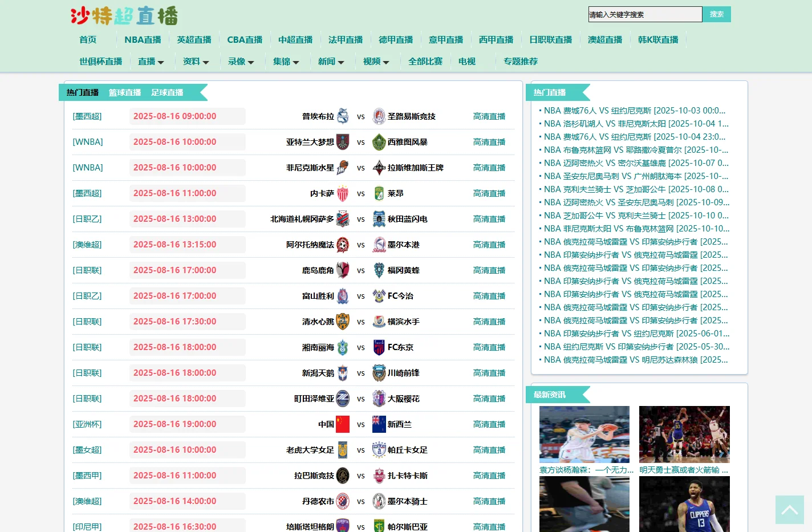
Task: Click the keyword search input field
Action: coord(645,14)
